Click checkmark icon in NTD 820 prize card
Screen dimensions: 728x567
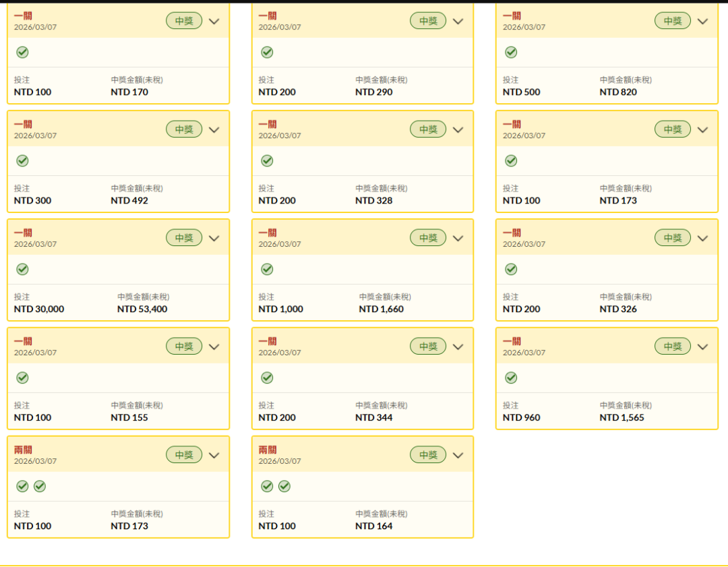[x=511, y=52]
